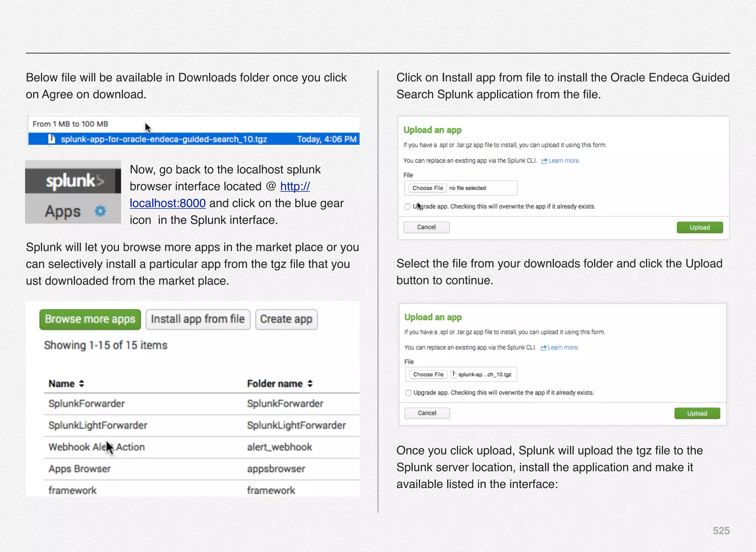The height and width of the screenshot is (552, 756).
Task: Click 'Showing 1-15 of 15 items' text
Action: point(106,345)
